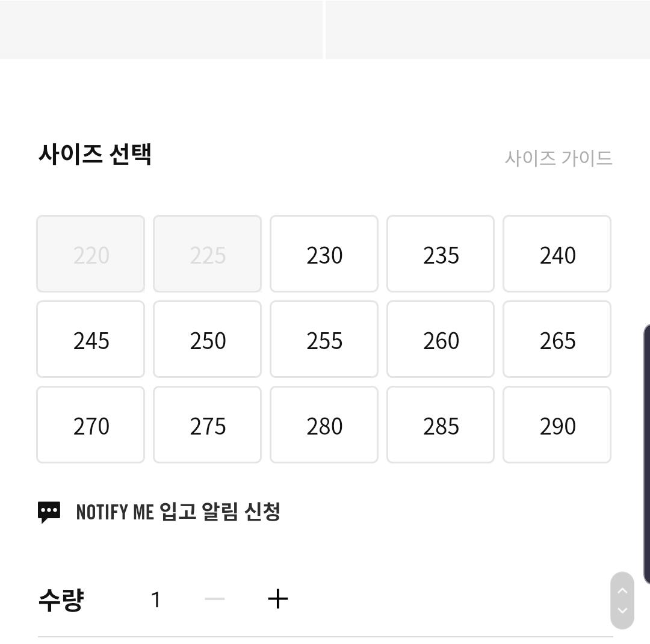Select shoe size 230
650x644 pixels.
click(x=324, y=254)
